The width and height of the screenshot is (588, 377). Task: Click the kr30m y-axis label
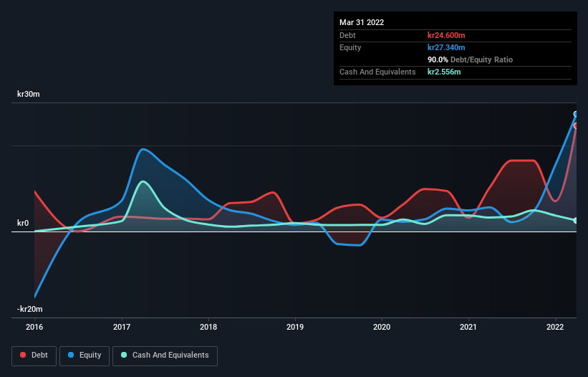(x=29, y=94)
